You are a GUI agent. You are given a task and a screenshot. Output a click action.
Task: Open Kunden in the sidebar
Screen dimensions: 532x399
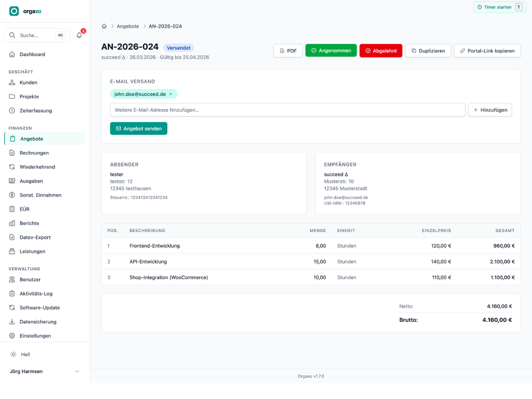pyautogui.click(x=45, y=82)
